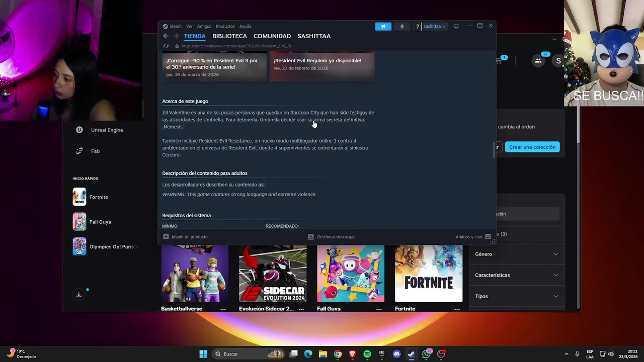
Task: Launch Microsoft Edge from the taskbar
Action: [x=308, y=354]
